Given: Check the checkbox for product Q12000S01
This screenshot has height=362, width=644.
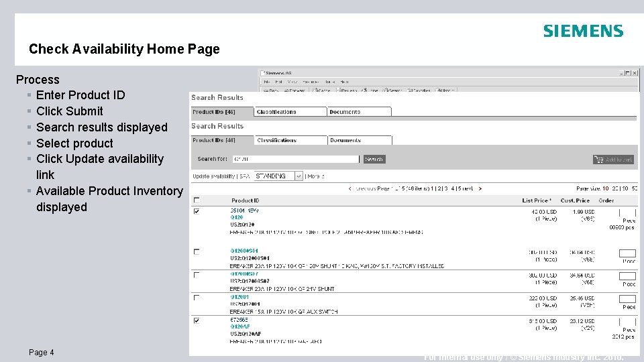Looking at the screenshot, I should [197, 251].
